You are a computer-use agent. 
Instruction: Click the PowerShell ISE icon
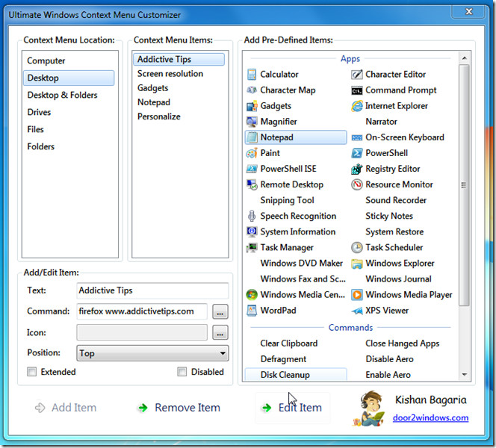(x=252, y=169)
